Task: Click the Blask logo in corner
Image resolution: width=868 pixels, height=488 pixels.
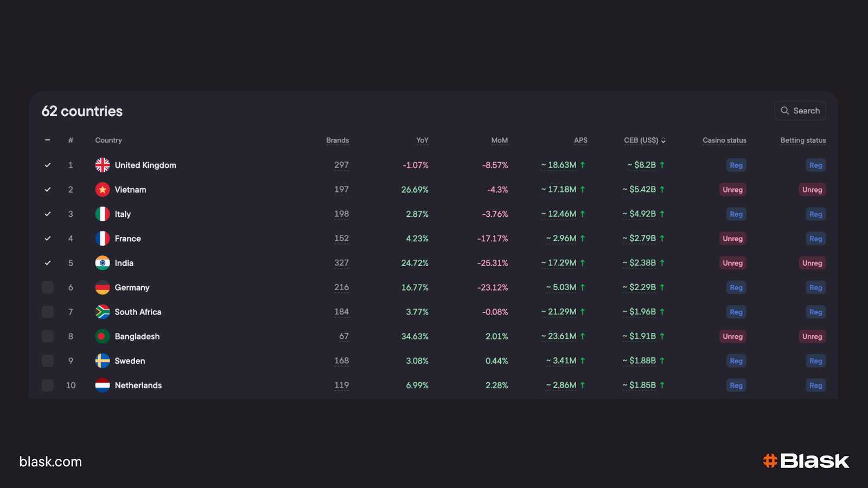Action: click(806, 461)
